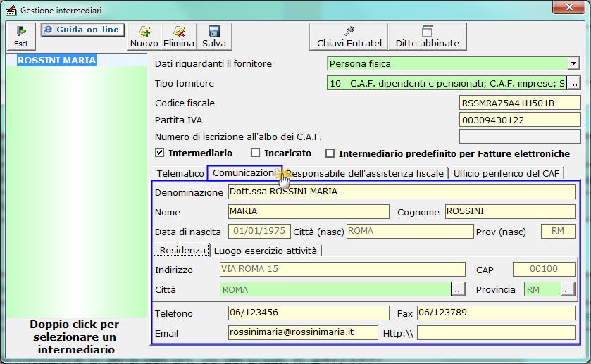Open the Provincia lookup ellipsis button
This screenshot has width=591, height=364.
point(568,289)
